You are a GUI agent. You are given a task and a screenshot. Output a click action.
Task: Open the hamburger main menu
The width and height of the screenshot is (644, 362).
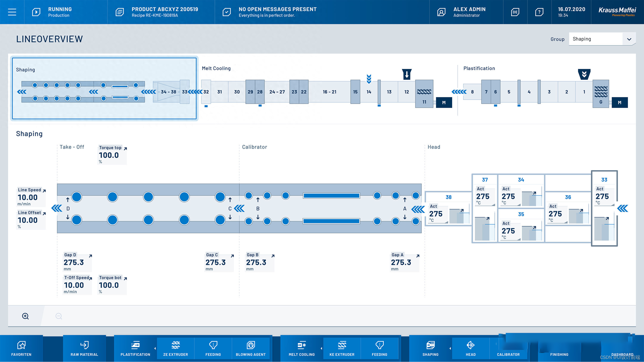[x=12, y=12]
